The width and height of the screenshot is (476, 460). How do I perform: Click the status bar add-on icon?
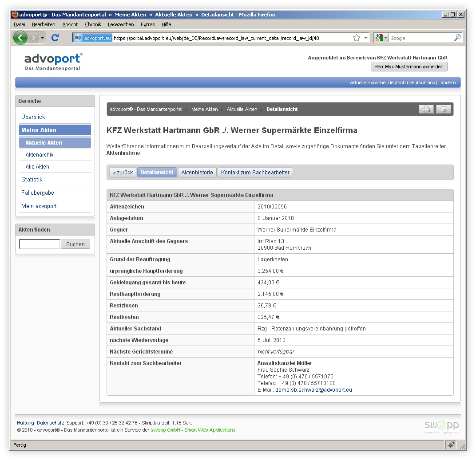[452, 445]
